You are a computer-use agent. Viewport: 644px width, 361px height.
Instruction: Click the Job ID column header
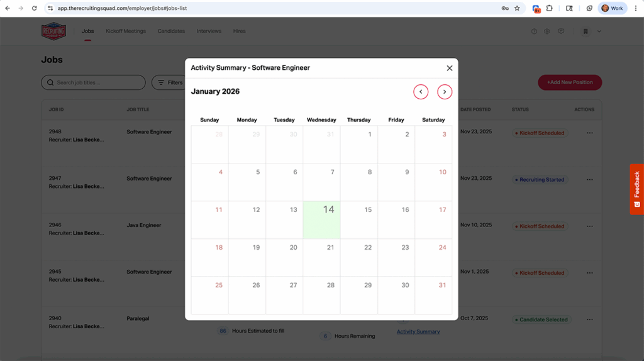(56, 109)
